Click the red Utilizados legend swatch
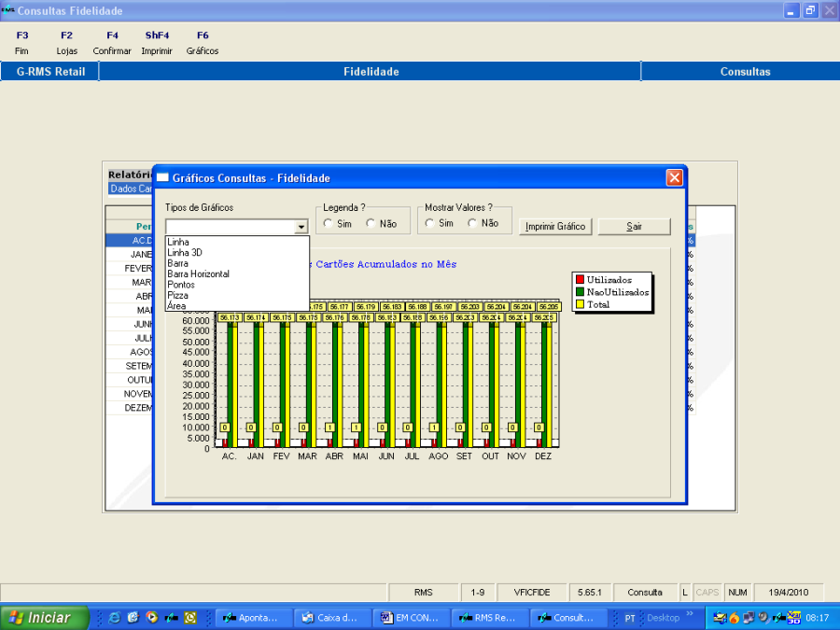 tap(580, 280)
